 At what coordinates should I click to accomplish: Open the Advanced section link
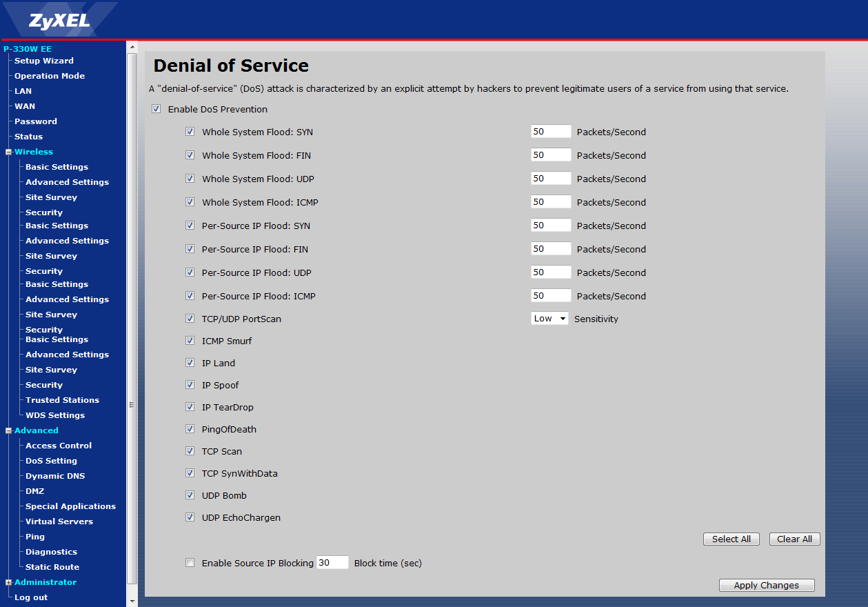pos(37,430)
